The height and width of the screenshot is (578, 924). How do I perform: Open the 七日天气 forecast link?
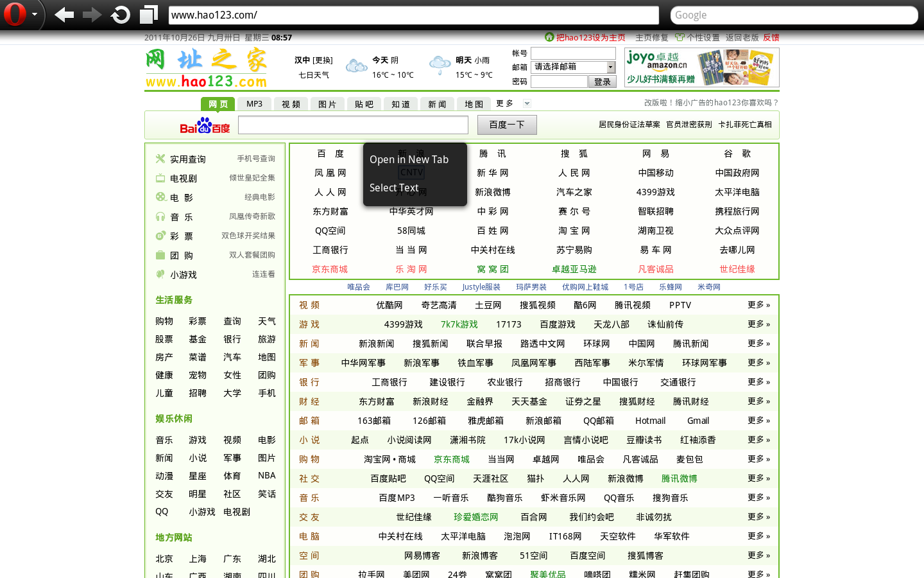pyautogui.click(x=314, y=75)
